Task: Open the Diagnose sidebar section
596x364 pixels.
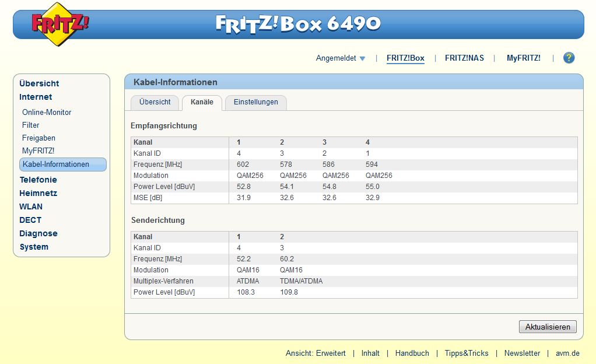Action: (38, 233)
